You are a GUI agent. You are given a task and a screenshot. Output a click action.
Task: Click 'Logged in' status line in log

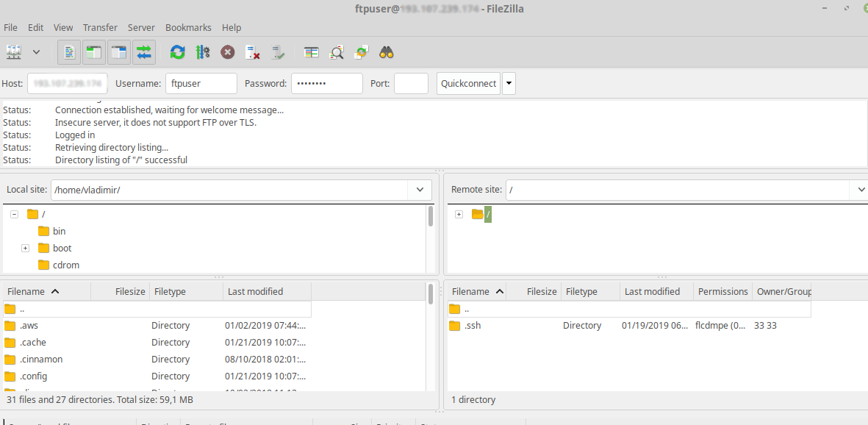[75, 135]
